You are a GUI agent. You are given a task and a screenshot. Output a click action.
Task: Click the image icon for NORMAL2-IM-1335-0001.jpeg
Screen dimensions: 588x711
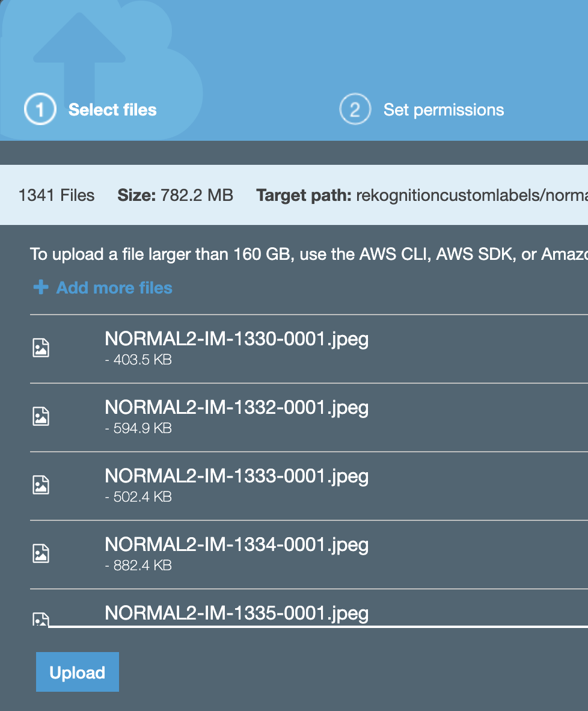pos(41,619)
